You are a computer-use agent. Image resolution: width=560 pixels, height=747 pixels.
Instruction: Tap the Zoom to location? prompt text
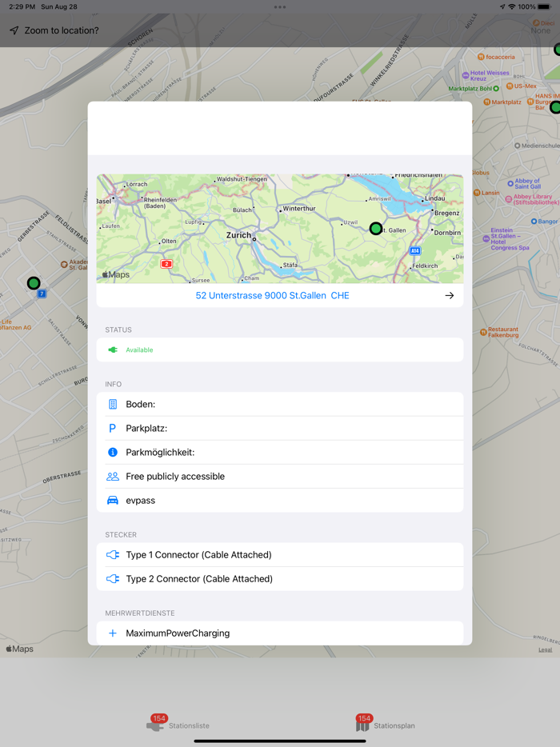click(x=62, y=30)
